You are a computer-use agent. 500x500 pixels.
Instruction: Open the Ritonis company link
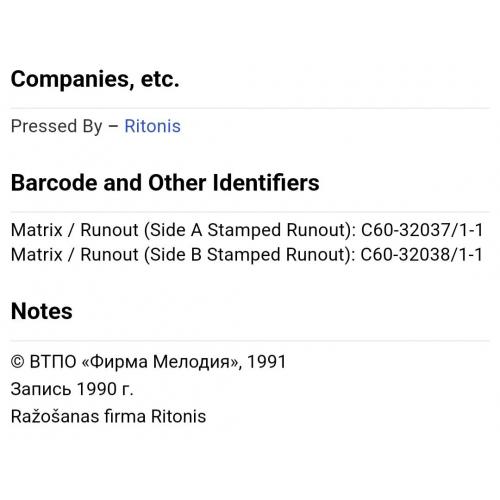152,126
